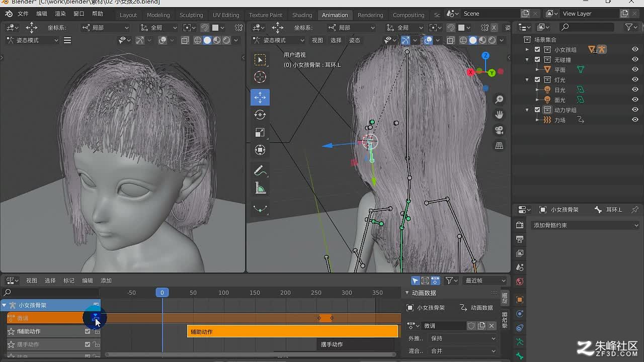Open the 渲染 menu
This screenshot has width=644, height=362.
click(x=60, y=14)
